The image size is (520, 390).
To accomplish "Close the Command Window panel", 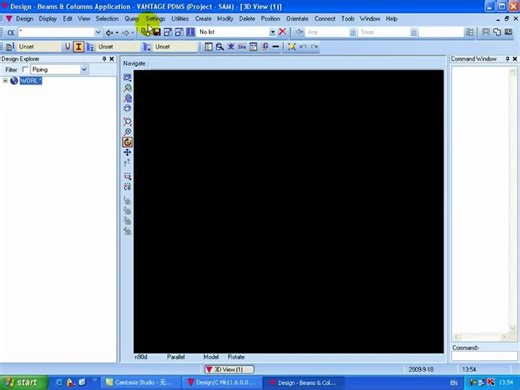I will pos(515,59).
